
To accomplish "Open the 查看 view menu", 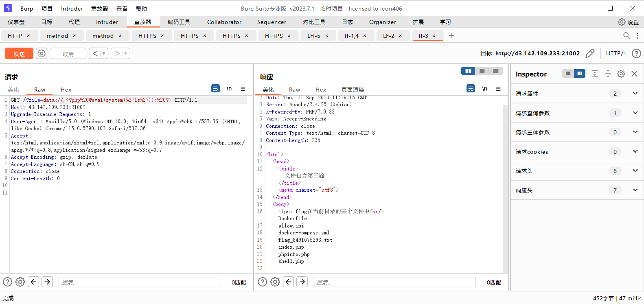I will coord(122,9).
